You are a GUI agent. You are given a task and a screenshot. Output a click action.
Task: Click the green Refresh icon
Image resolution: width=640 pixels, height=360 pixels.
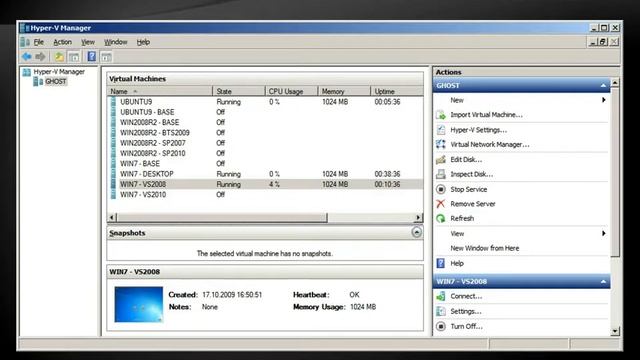click(x=441, y=218)
